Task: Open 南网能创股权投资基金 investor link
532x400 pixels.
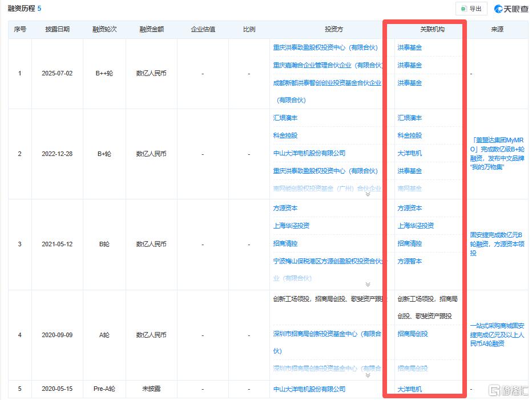Action: pyautogui.click(x=327, y=189)
